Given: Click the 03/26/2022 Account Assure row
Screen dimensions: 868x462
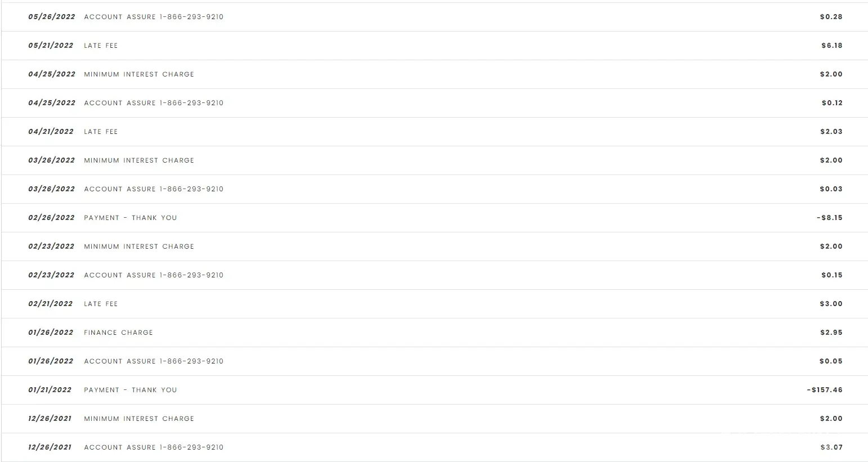Looking at the screenshot, I should pyautogui.click(x=435, y=189).
